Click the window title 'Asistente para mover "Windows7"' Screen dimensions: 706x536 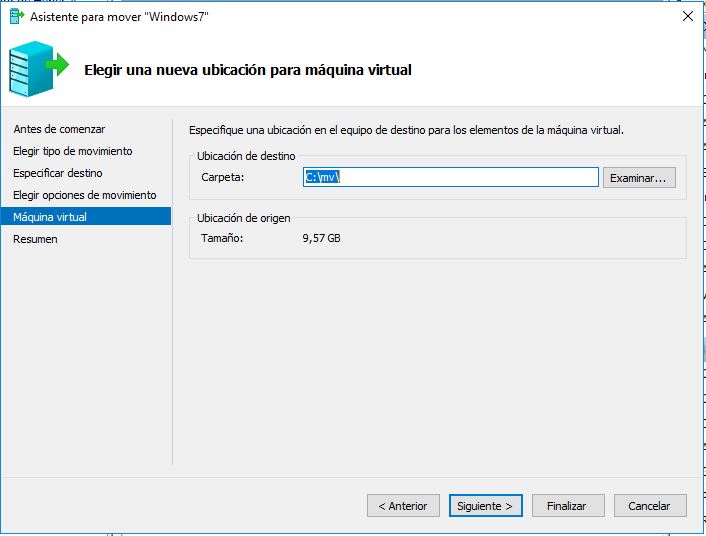pos(119,17)
